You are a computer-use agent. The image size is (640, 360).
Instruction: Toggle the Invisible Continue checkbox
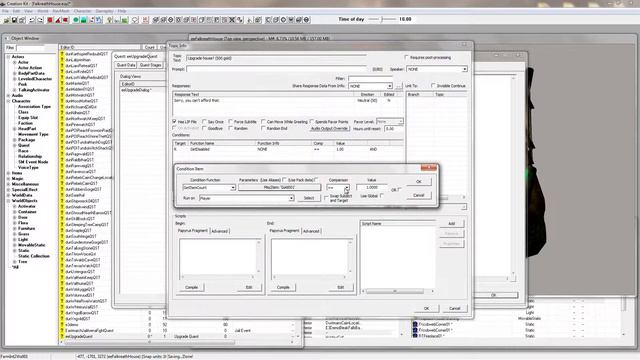pos(433,86)
